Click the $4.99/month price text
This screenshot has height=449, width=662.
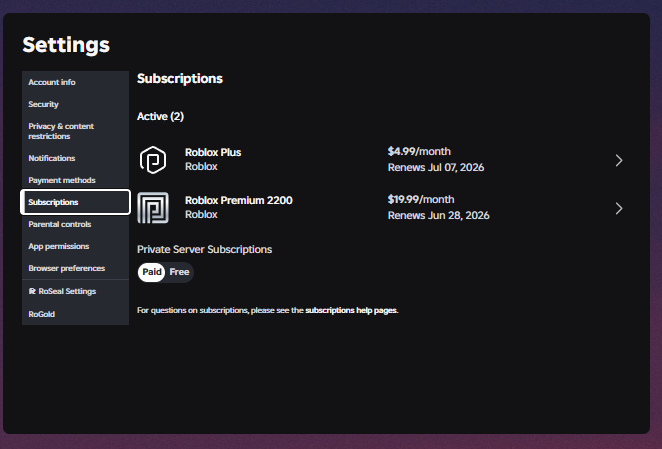click(x=419, y=152)
